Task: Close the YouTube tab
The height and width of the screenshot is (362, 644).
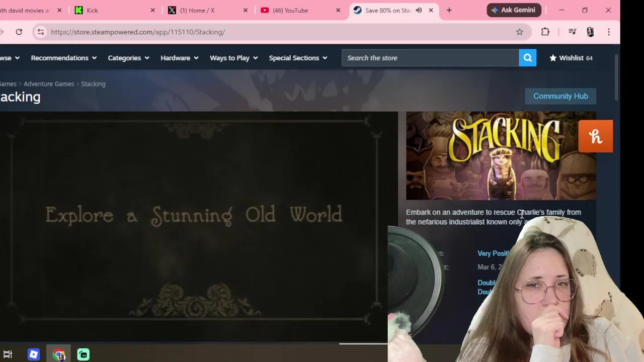Action: tap(338, 10)
